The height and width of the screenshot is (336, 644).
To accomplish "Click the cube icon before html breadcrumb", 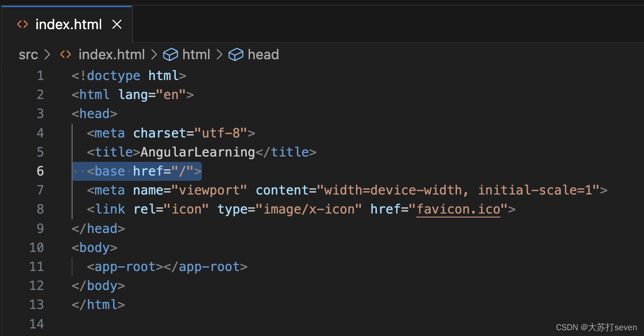I will pos(170,55).
